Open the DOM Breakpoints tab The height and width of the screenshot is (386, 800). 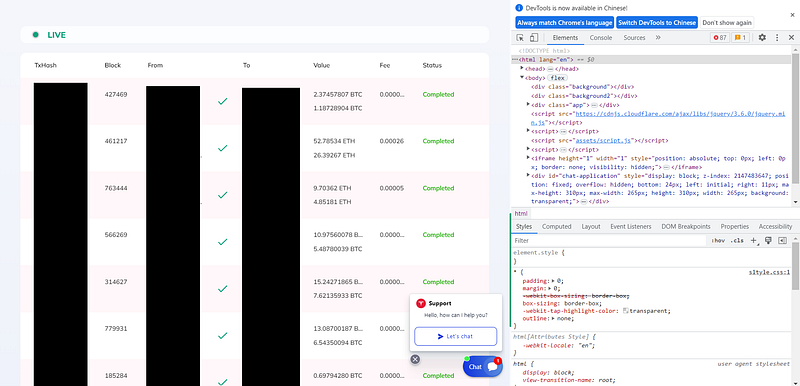[x=686, y=226]
